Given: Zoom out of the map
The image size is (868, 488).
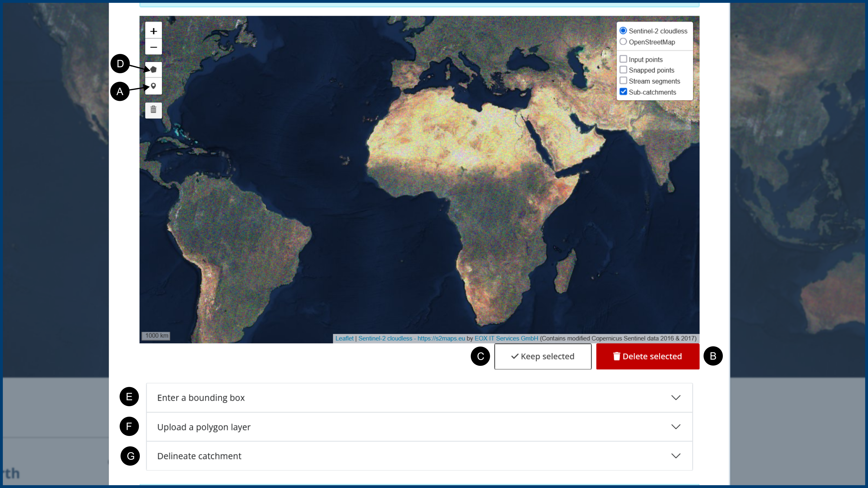Looking at the screenshot, I should (153, 47).
